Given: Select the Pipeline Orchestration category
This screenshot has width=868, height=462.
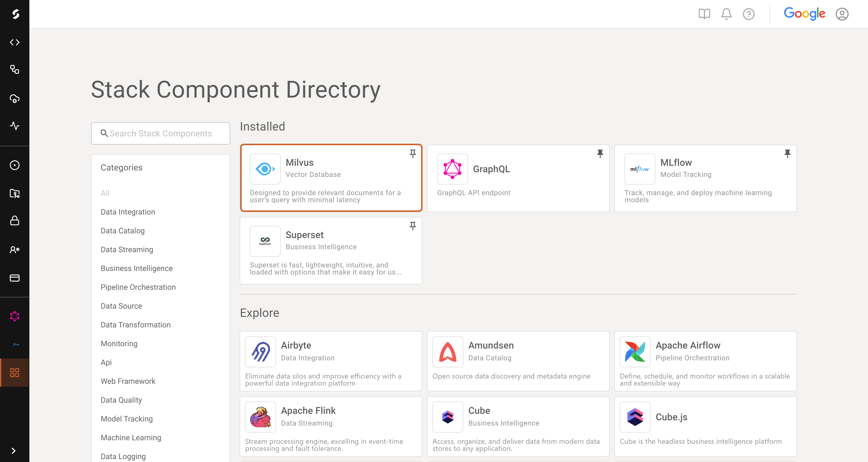Looking at the screenshot, I should [138, 287].
